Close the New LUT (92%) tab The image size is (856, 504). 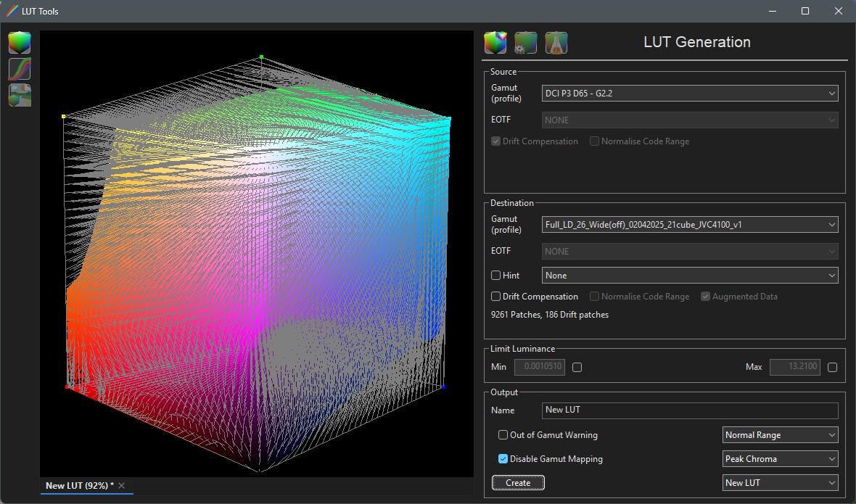pos(122,485)
